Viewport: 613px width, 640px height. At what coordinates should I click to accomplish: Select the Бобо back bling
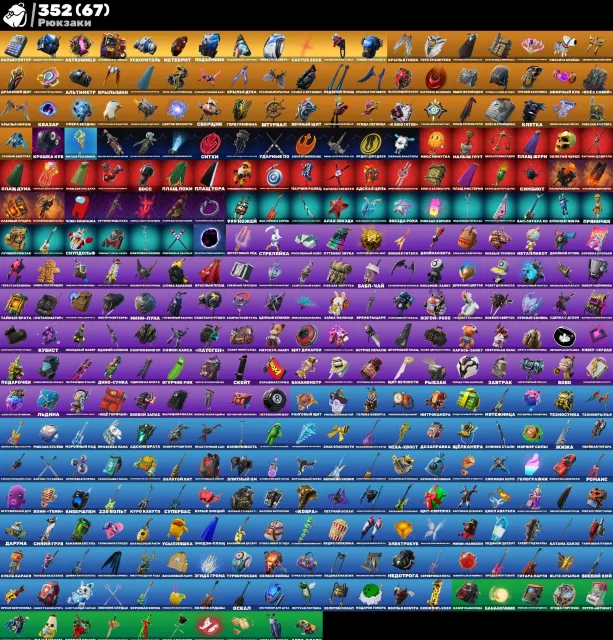[564, 369]
